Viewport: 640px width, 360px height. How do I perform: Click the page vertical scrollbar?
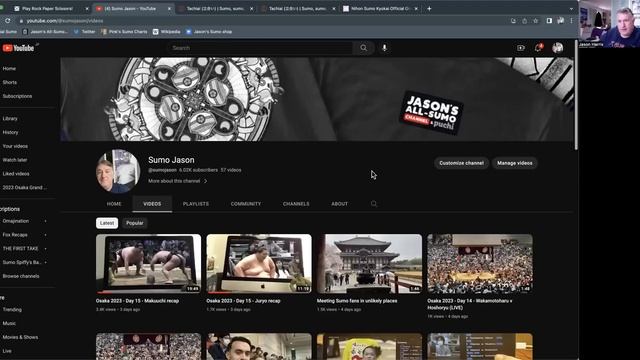click(576, 95)
